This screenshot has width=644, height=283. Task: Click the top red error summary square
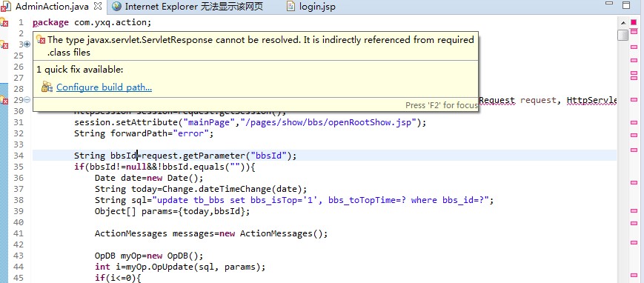click(x=634, y=21)
